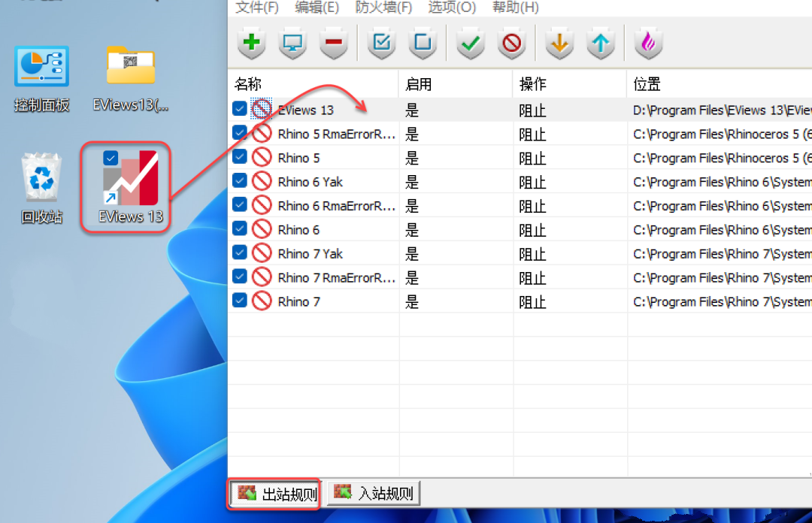Uncheck the EViews 13 rule checkbox
This screenshot has height=523, width=812.
click(x=240, y=109)
